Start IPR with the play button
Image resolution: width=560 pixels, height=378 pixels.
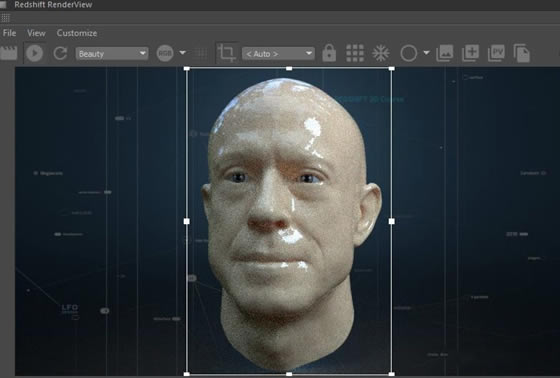35,53
